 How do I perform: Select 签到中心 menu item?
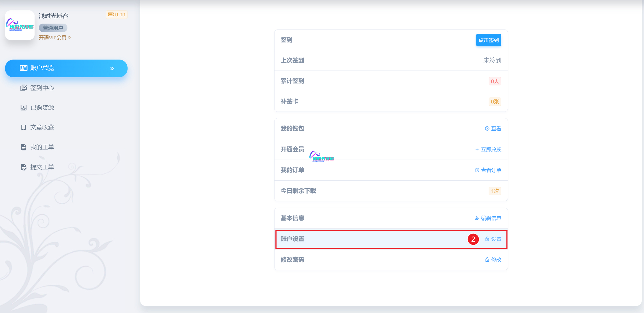(x=42, y=88)
